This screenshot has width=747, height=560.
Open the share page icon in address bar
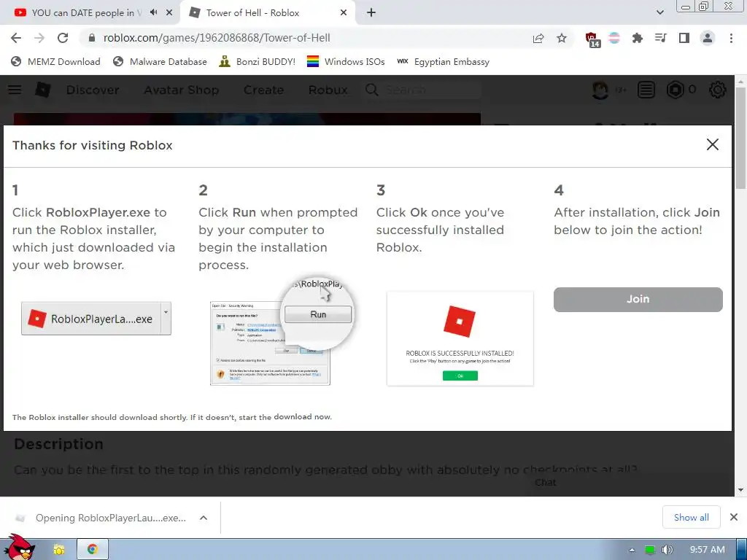coord(538,38)
